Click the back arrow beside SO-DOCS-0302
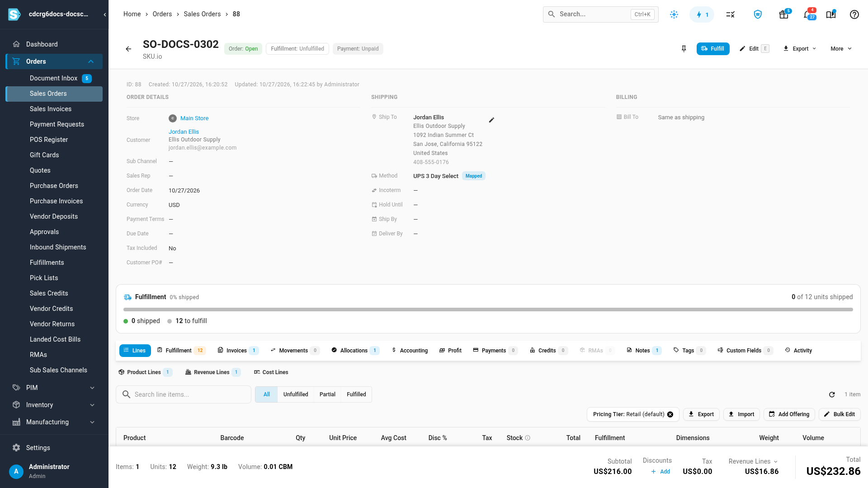The image size is (868, 488). click(x=128, y=49)
